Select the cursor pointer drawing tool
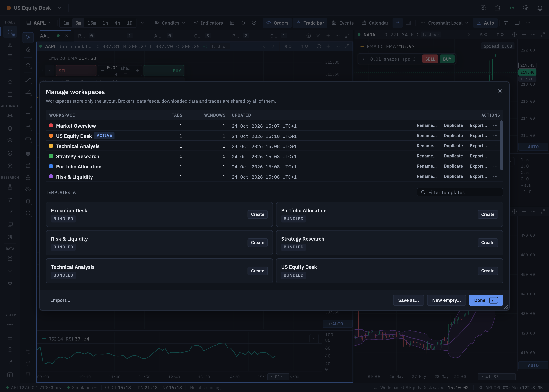This screenshot has height=392, width=549. (28, 37)
